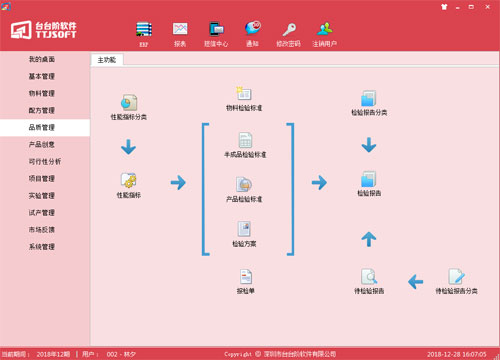Select 可行性分析 in sidebar
The width and height of the screenshot is (500, 360).
pyautogui.click(x=45, y=161)
